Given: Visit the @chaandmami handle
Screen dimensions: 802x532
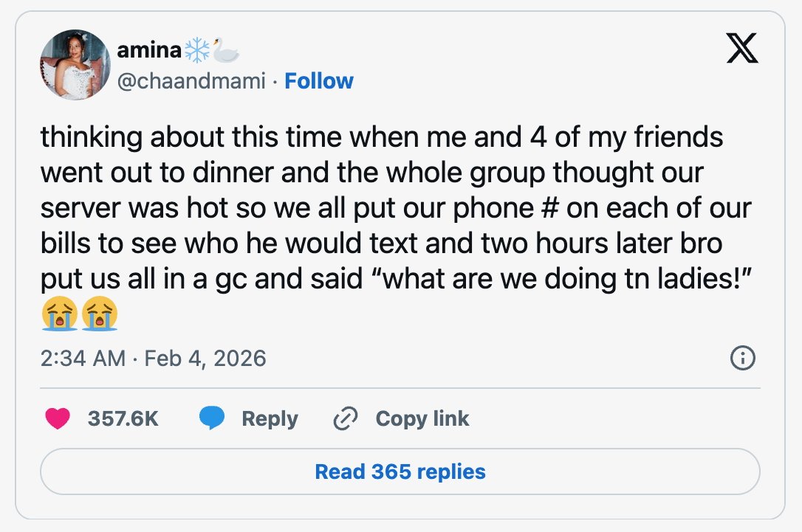Looking at the screenshot, I should pyautogui.click(x=191, y=80).
